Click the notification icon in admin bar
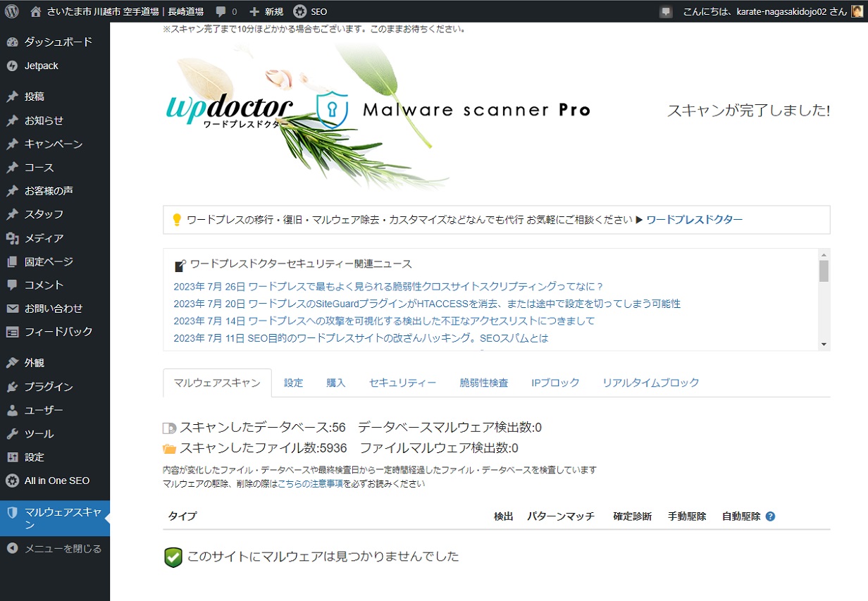This screenshot has height=601, width=868. tap(666, 11)
